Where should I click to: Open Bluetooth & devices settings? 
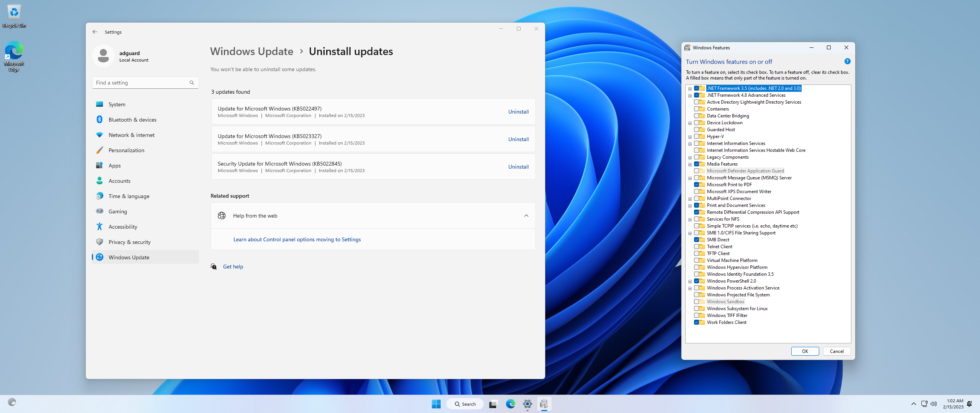click(145, 120)
